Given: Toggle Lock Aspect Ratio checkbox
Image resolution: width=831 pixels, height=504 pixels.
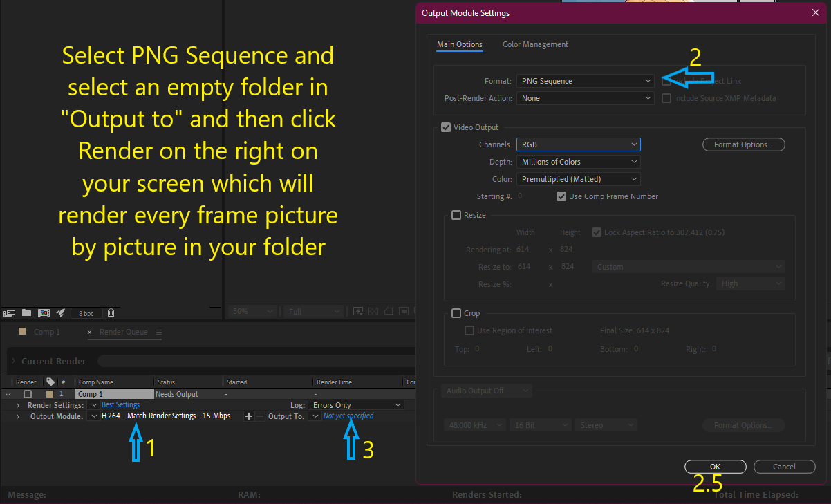Looking at the screenshot, I should pos(597,232).
